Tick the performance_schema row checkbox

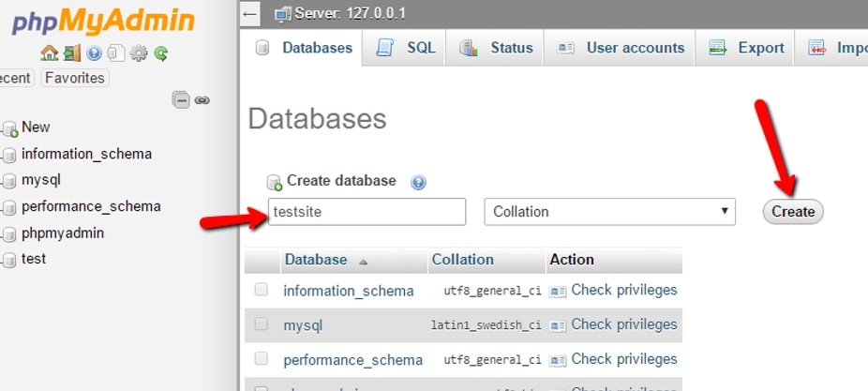tap(262, 358)
